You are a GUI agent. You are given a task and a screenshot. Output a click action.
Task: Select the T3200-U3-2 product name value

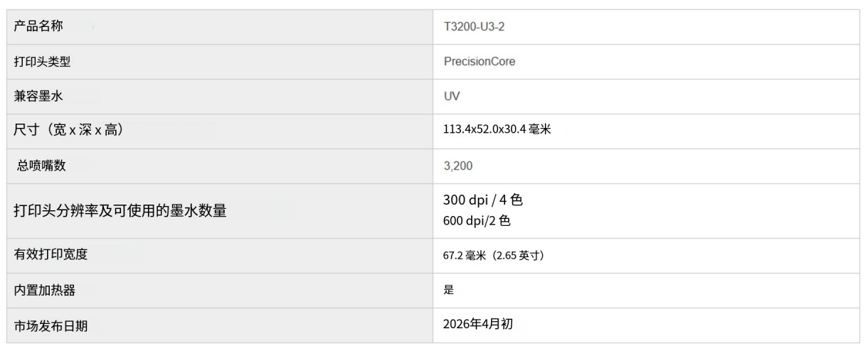coord(474,27)
